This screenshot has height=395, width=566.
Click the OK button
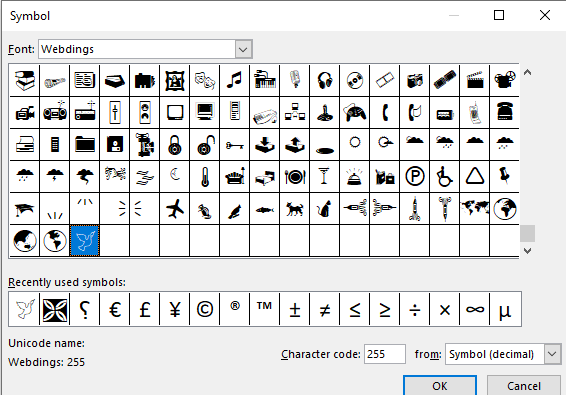440,386
